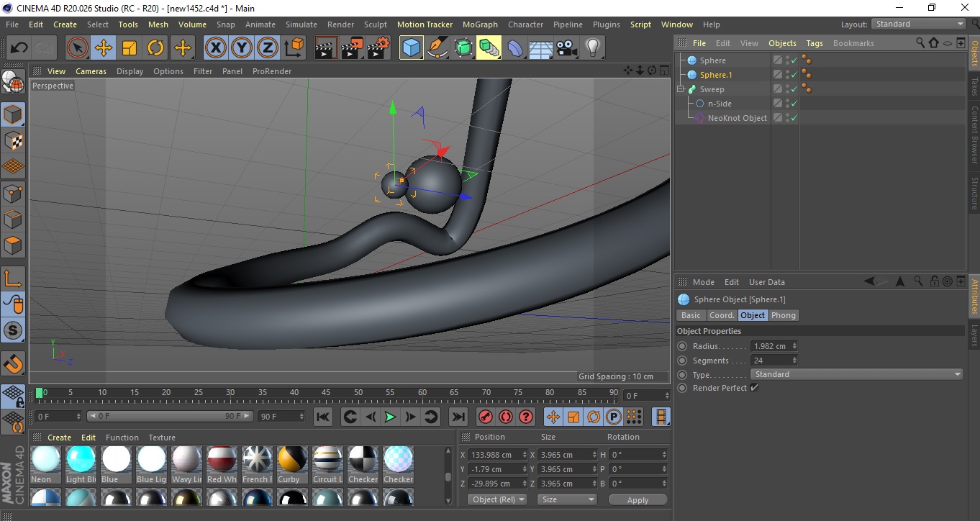Add a Cube primitive object

pos(411,48)
